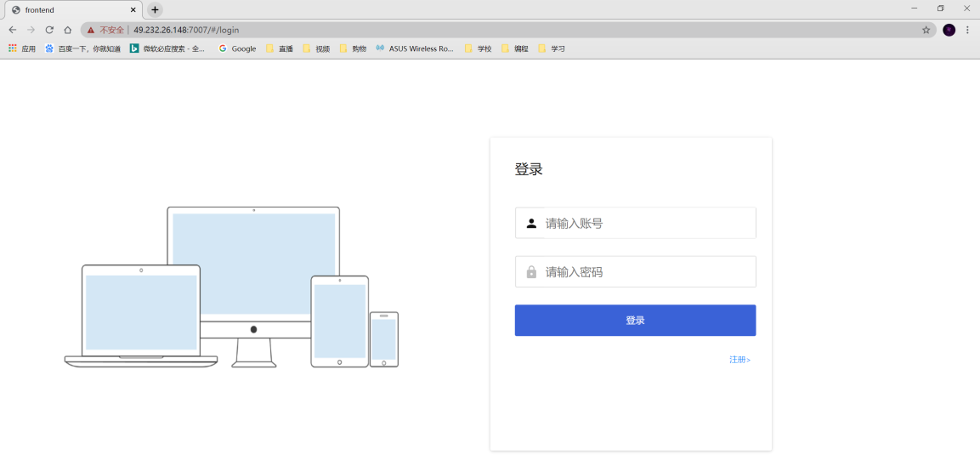
Task: Click the address bar URL
Action: pos(186,30)
